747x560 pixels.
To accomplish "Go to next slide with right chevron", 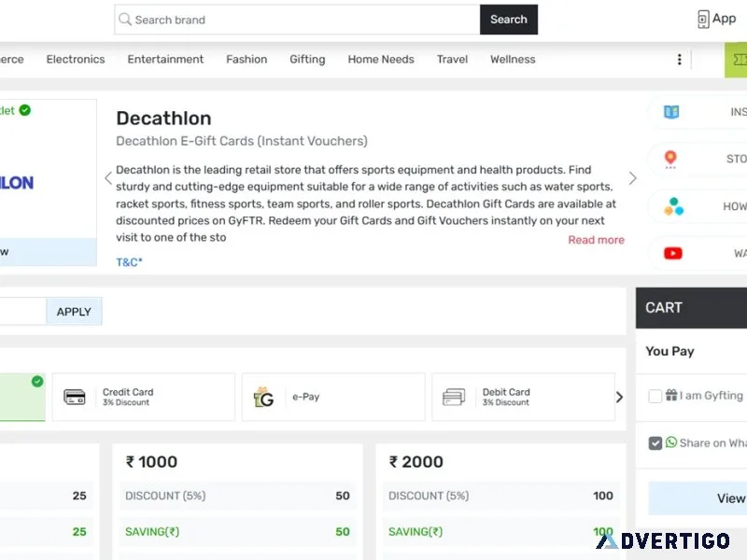I will [x=632, y=178].
